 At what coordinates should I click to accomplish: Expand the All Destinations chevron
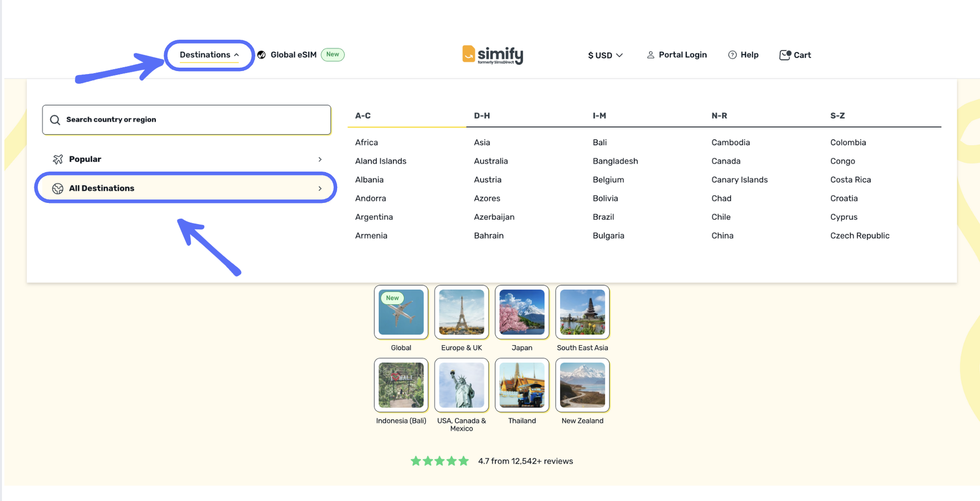[320, 189]
